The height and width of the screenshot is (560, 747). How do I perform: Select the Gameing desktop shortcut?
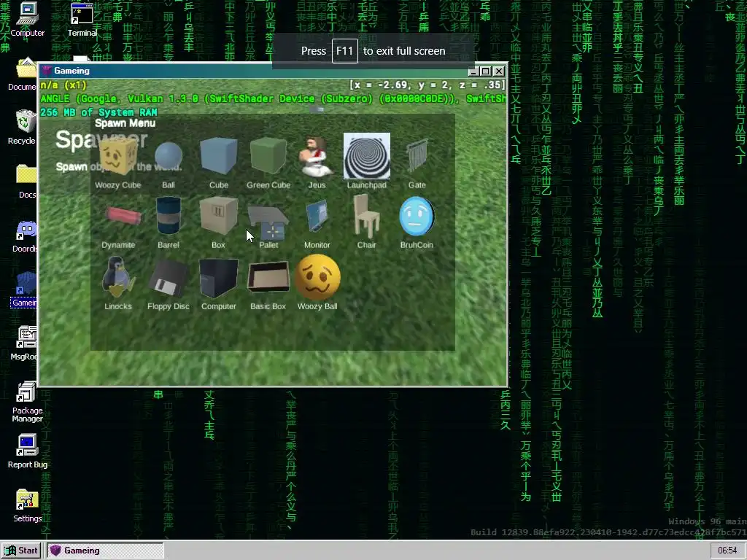point(24,289)
